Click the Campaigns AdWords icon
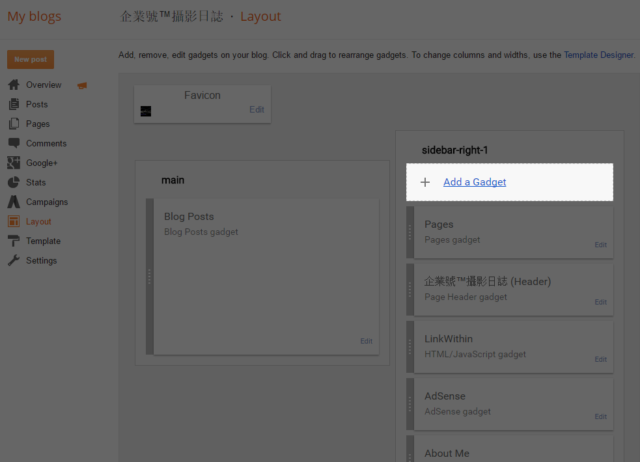 13,202
